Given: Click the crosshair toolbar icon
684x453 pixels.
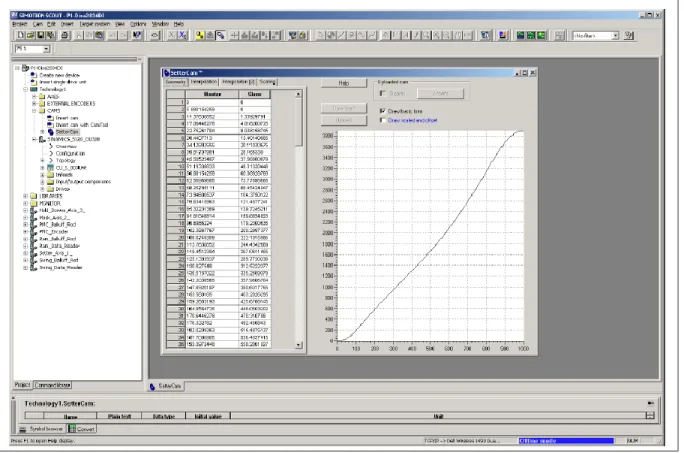Looking at the screenshot, I should point(234,35).
